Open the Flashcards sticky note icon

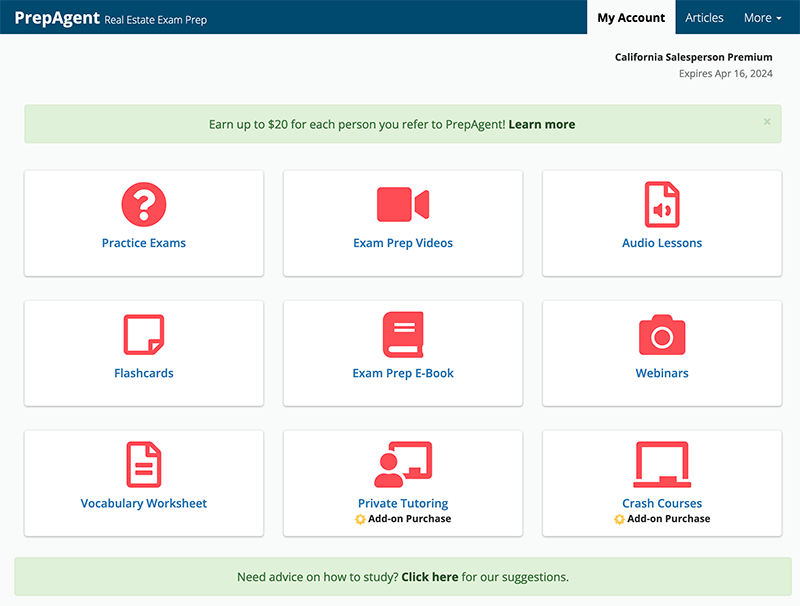click(144, 334)
